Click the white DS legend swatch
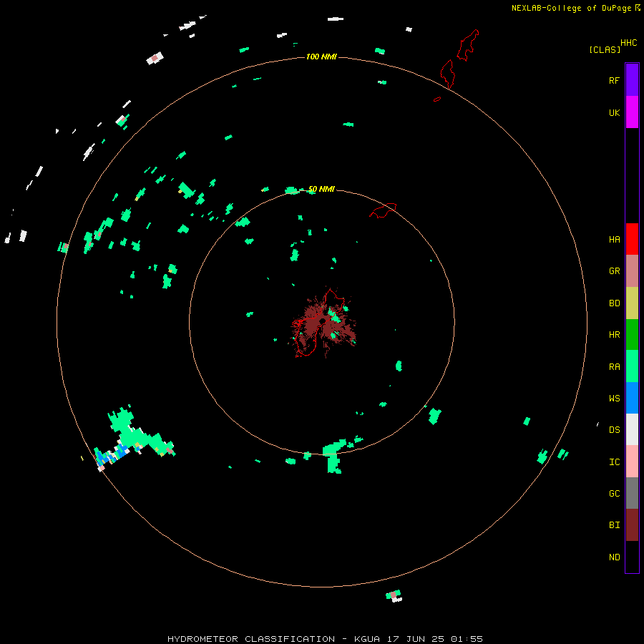The width and height of the screenshot is (644, 644). [x=632, y=429]
